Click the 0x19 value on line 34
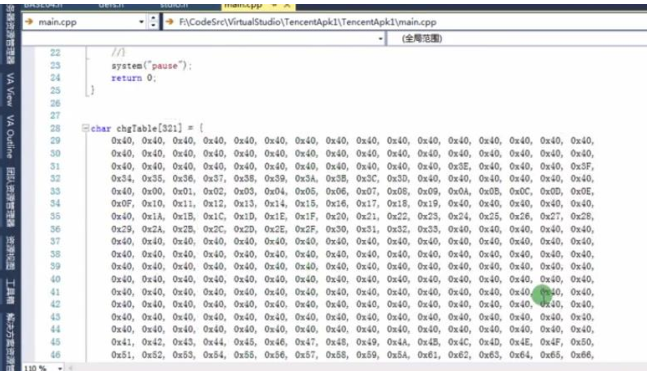Viewport: 647px width, 371px height. (x=429, y=204)
